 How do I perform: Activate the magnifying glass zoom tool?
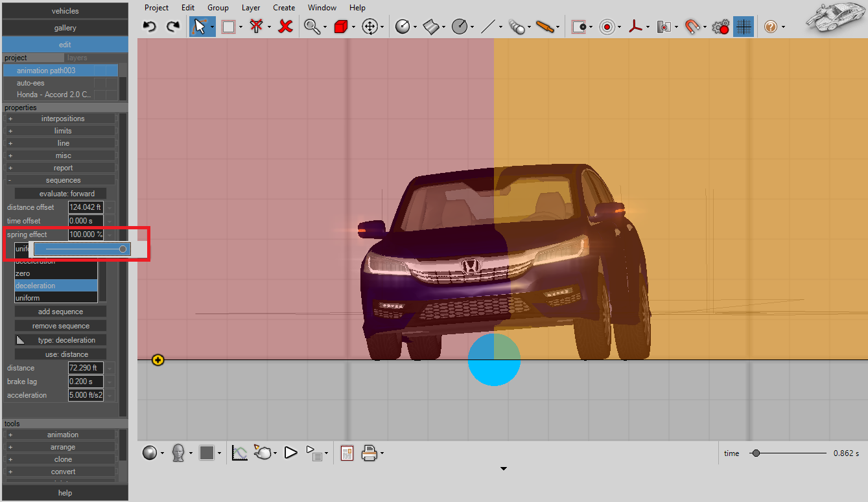[x=312, y=27]
